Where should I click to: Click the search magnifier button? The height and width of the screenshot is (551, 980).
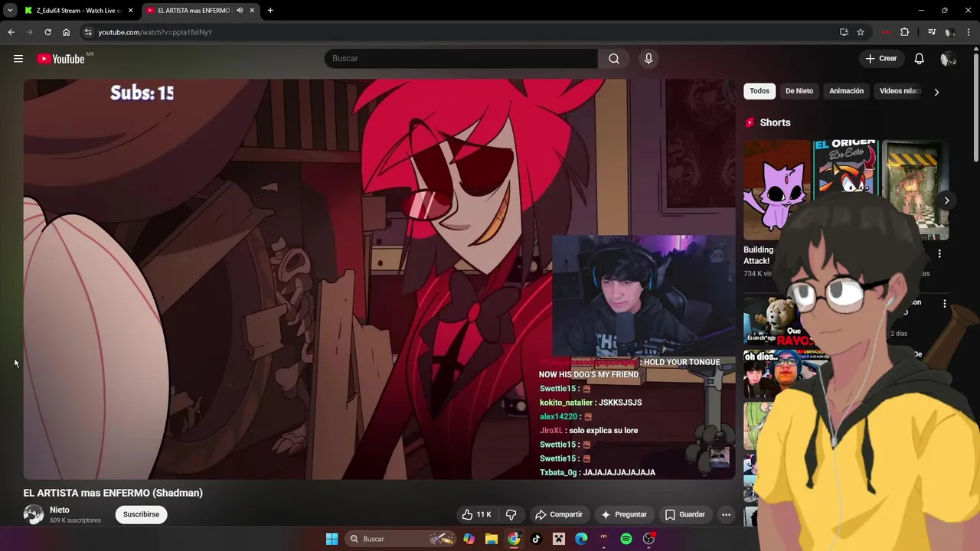coord(614,59)
